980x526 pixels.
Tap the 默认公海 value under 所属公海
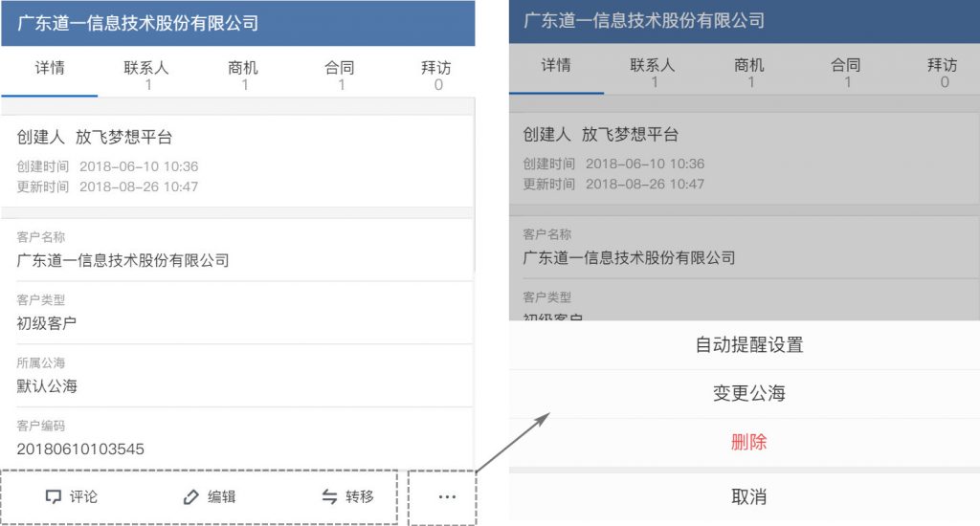[47, 386]
